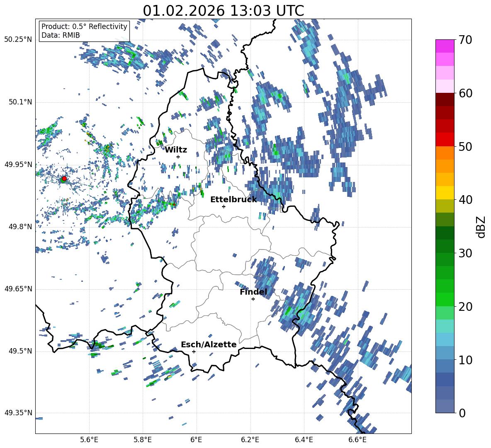Click the colorbar tick value 40

(x=466, y=200)
